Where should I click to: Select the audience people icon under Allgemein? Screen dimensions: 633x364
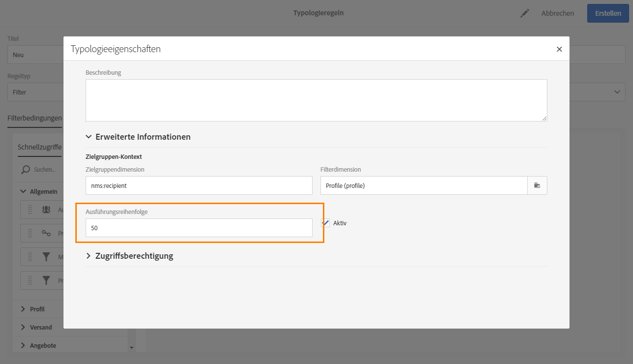pyautogui.click(x=46, y=210)
